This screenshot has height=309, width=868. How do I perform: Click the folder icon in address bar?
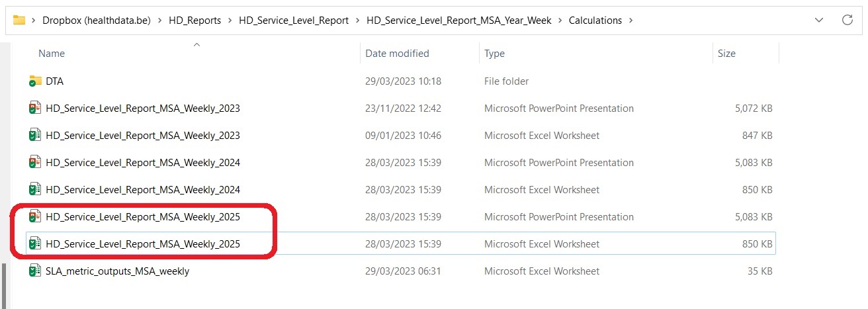point(19,20)
